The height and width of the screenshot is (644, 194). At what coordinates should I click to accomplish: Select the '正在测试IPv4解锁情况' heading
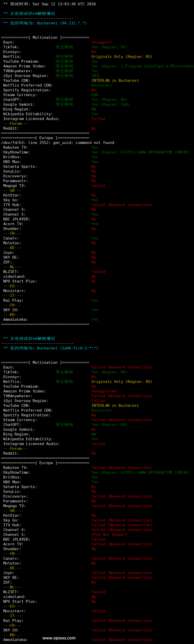coord(33,14)
